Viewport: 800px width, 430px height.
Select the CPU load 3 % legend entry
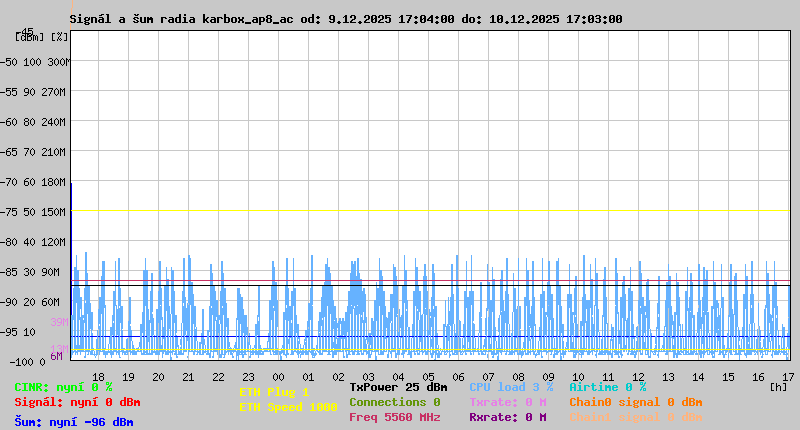coord(511,387)
